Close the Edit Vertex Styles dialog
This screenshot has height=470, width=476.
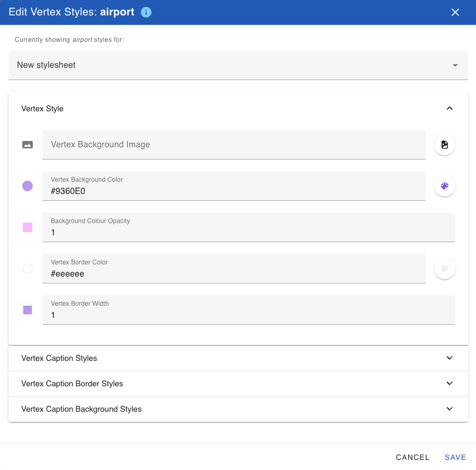(455, 12)
